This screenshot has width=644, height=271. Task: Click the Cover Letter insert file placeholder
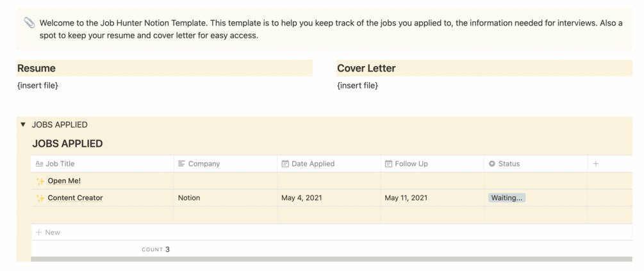pyautogui.click(x=358, y=85)
